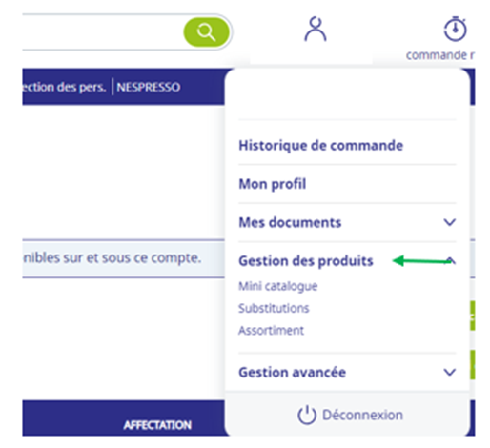Screen dimensions: 490x448
Task: Open the Substitutions link
Action: [274, 308]
